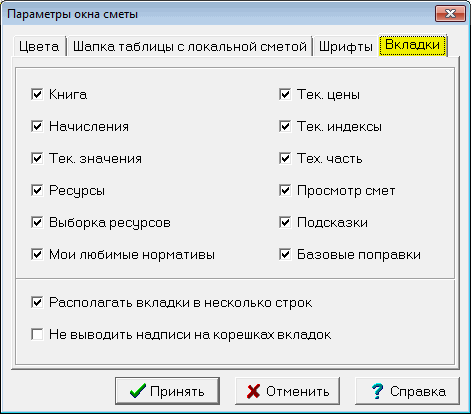Uncheck the Книга checkbox
This screenshot has height=414, width=471.
tap(37, 94)
